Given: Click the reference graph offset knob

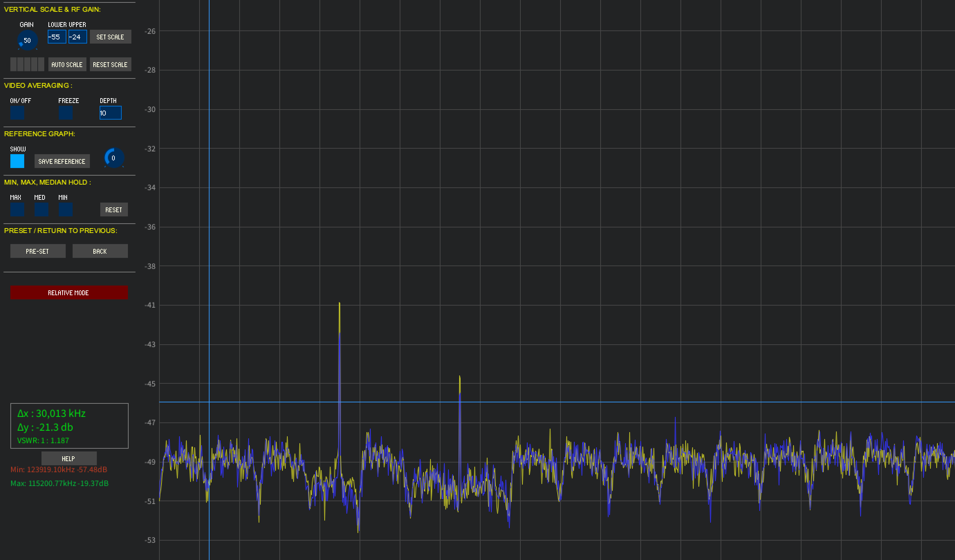Looking at the screenshot, I should coord(114,158).
